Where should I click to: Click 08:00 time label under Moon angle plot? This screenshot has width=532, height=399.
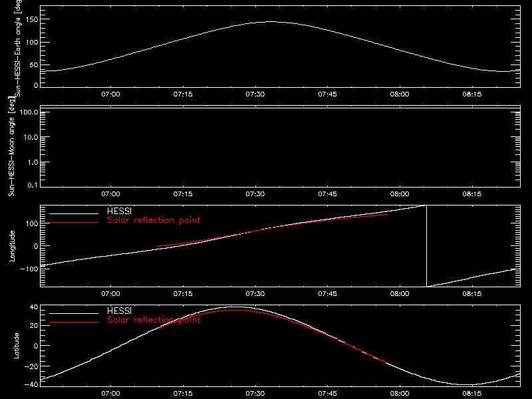pyautogui.click(x=400, y=194)
